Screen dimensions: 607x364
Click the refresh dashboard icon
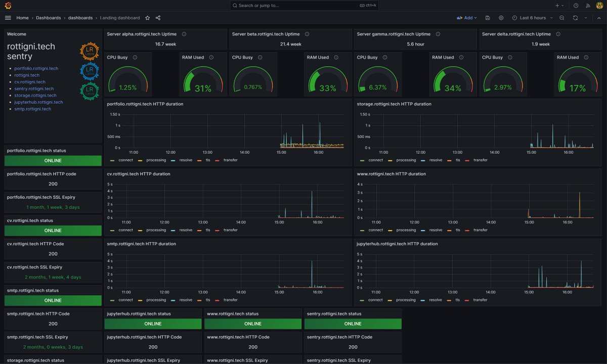click(575, 18)
